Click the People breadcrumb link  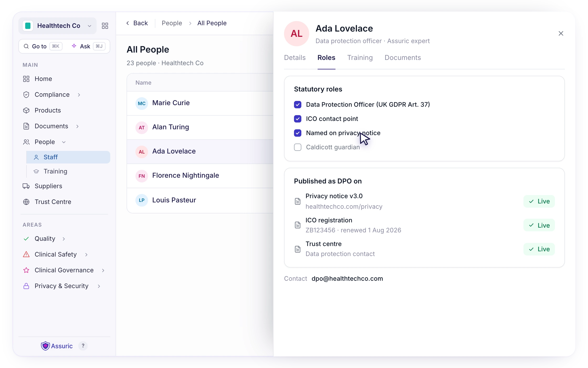[x=172, y=23]
